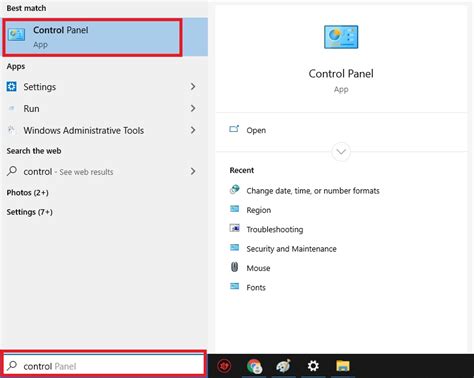Expand more actions with circular chevron
This screenshot has height=378, width=474.
(x=341, y=152)
